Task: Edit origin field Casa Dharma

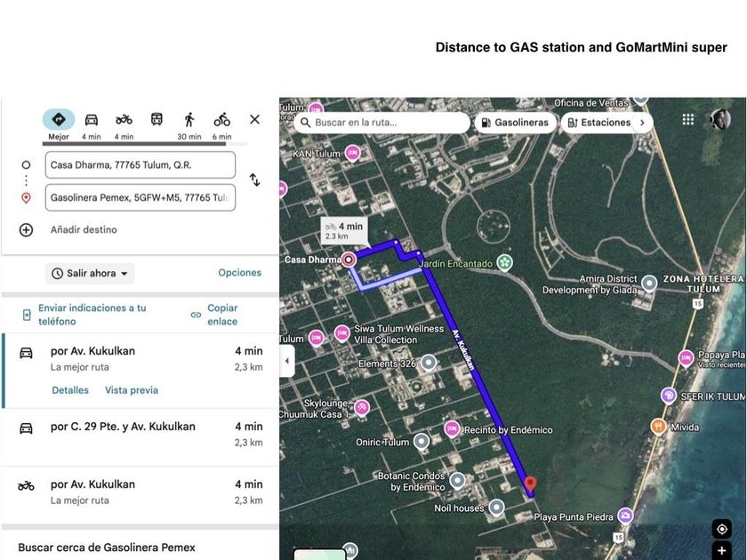Action: point(141,164)
